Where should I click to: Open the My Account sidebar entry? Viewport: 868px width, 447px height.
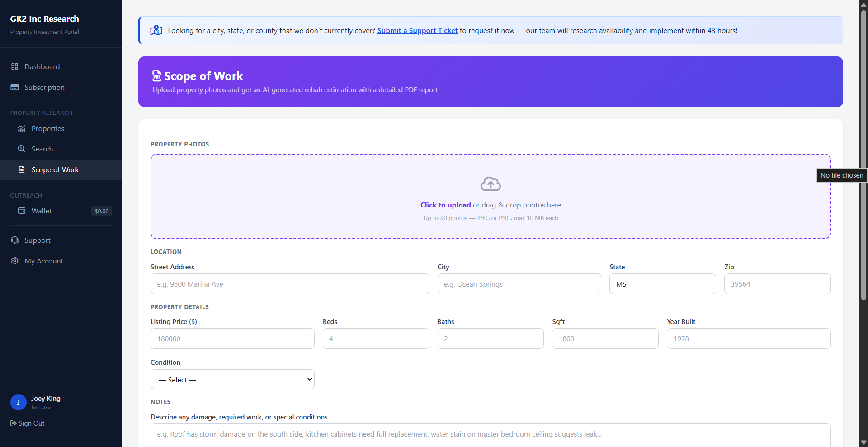[x=43, y=261]
